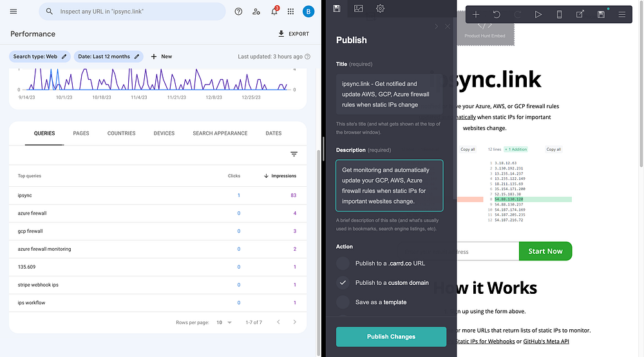Preview the site with play icon
The width and height of the screenshot is (644, 357).
[538, 15]
